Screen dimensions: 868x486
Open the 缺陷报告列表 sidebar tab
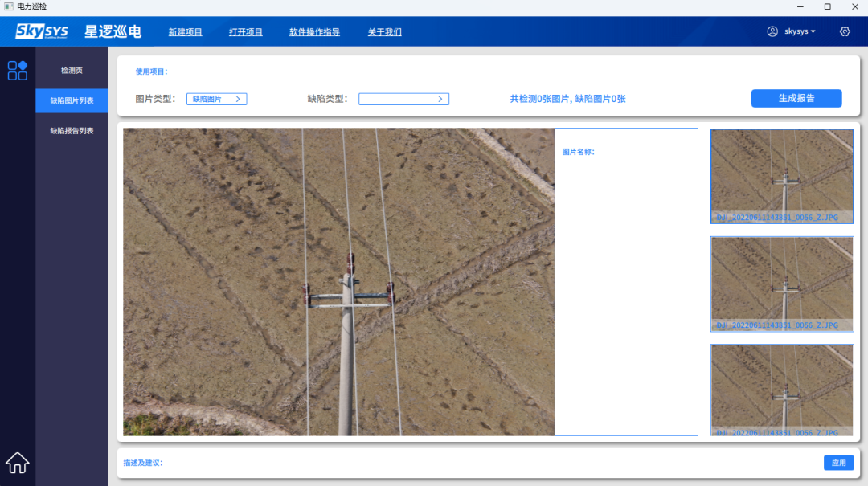pos(72,130)
